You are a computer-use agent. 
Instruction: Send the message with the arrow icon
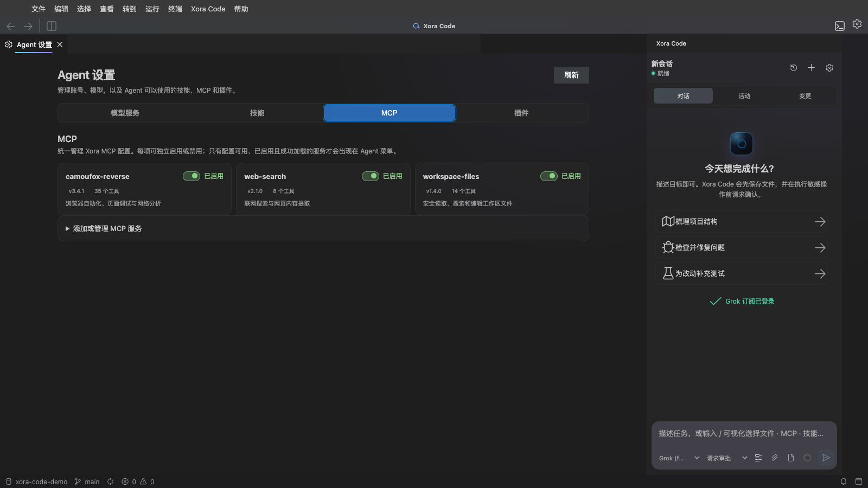coord(826,458)
